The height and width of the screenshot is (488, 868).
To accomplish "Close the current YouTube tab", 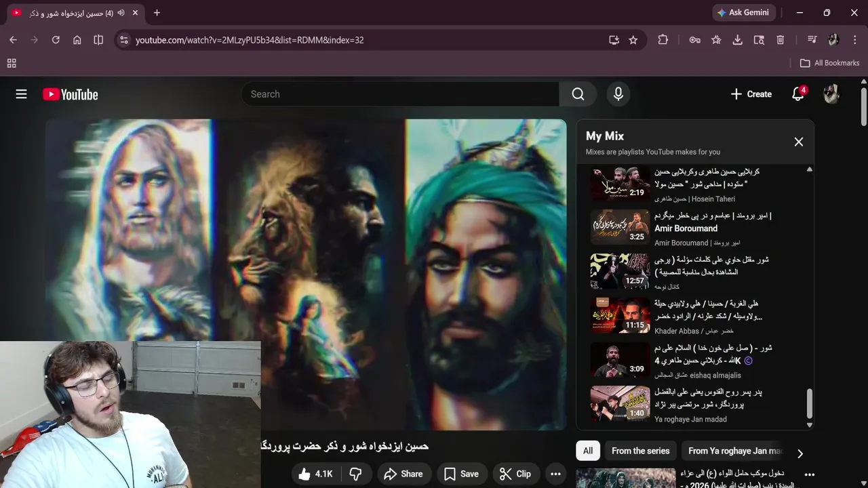I will tap(135, 13).
